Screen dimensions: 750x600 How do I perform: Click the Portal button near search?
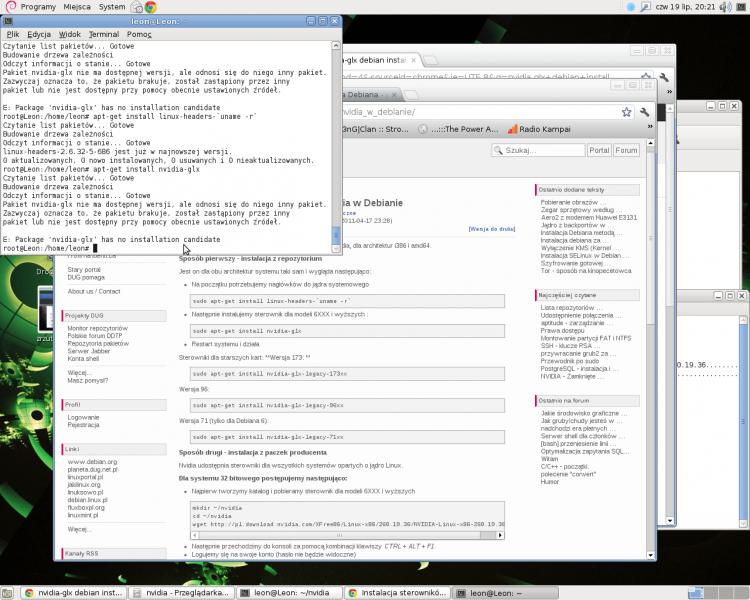click(x=598, y=150)
